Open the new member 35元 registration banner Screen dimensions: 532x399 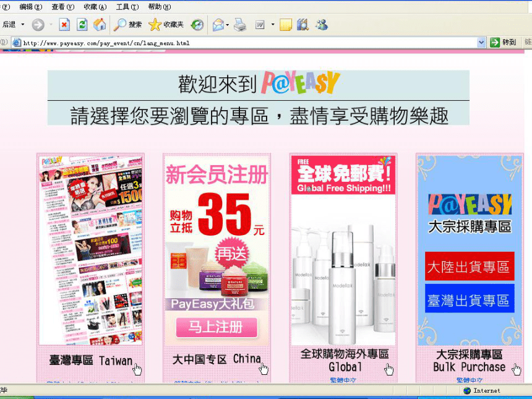[217, 250]
